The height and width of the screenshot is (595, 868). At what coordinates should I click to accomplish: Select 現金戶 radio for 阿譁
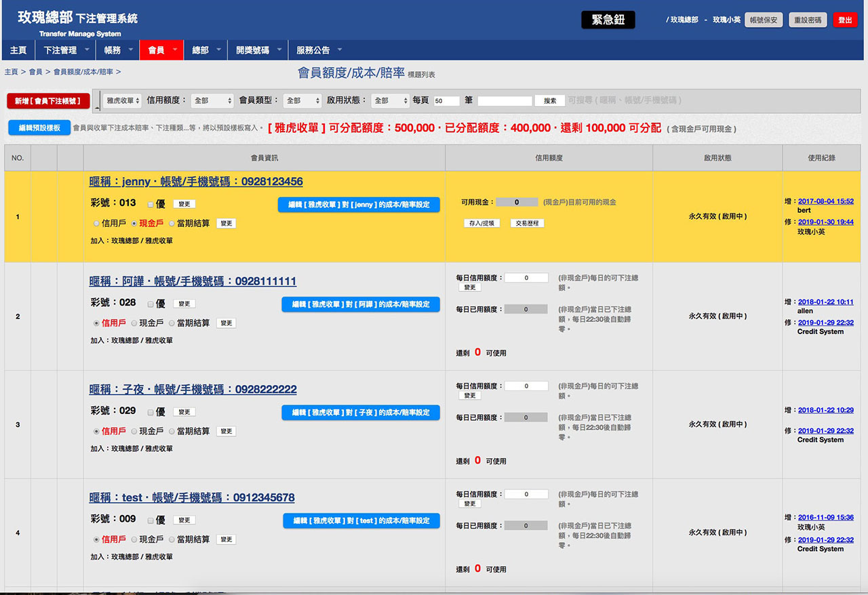(134, 323)
